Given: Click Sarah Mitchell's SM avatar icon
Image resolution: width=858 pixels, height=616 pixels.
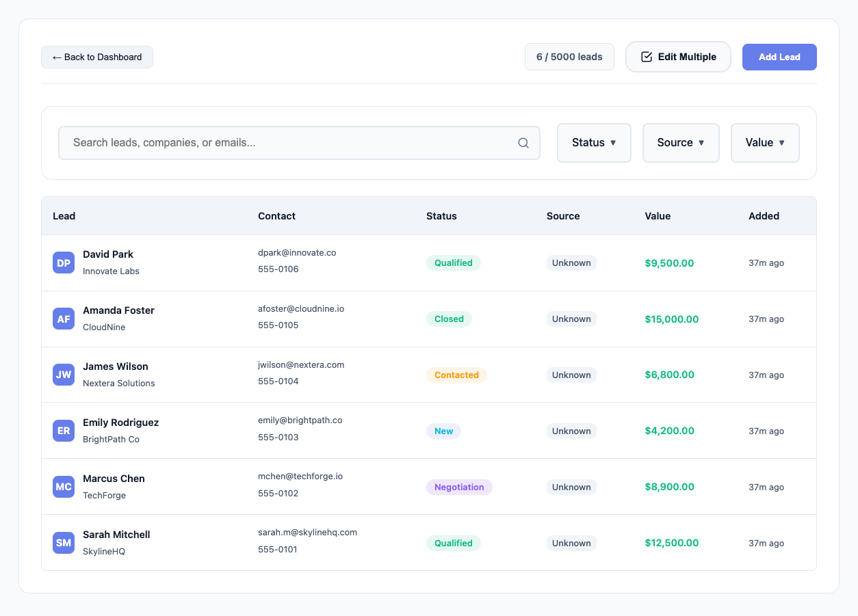Looking at the screenshot, I should (64, 543).
